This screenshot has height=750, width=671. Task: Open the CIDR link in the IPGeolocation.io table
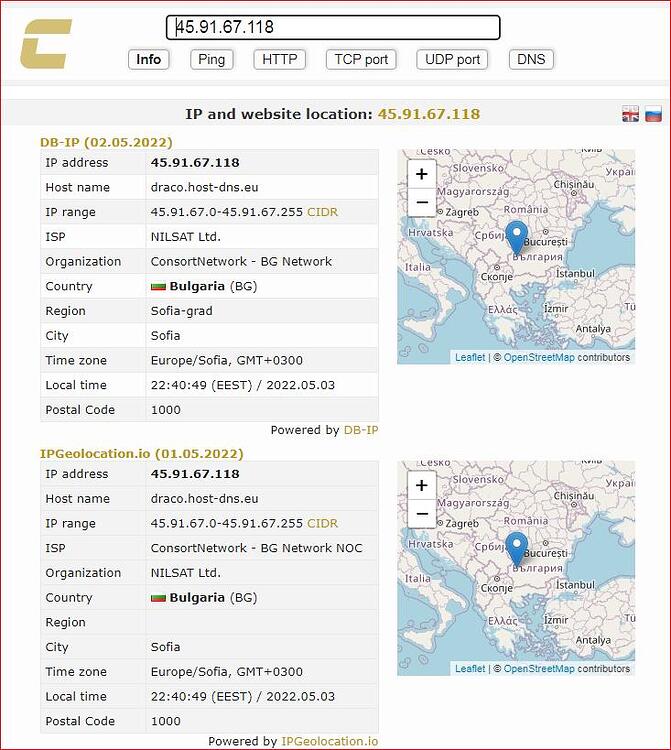pyautogui.click(x=322, y=523)
